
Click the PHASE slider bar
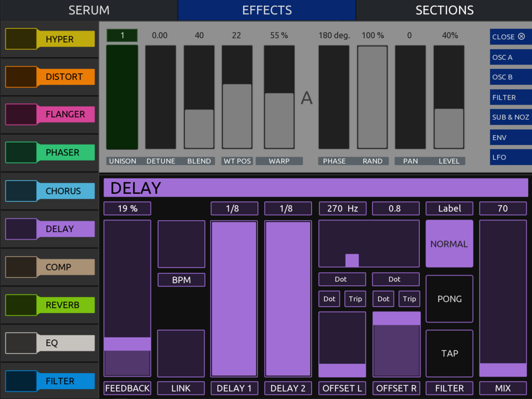pyautogui.click(x=334, y=97)
